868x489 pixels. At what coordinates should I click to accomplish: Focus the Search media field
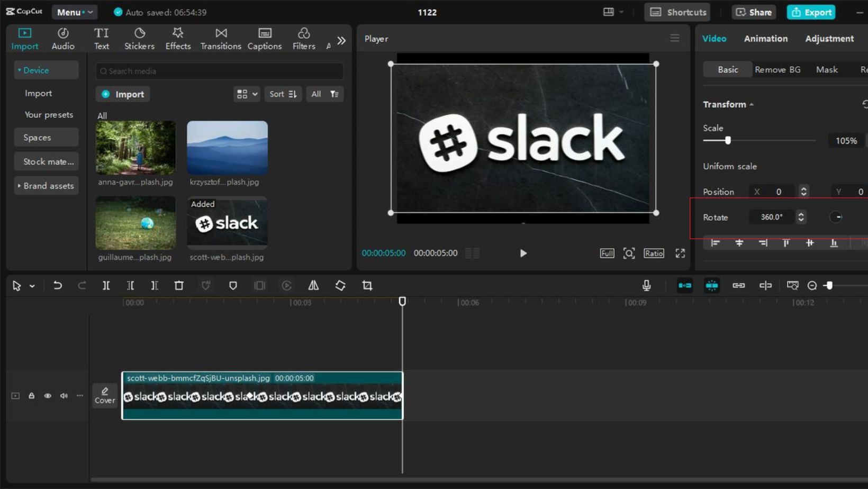coord(219,71)
